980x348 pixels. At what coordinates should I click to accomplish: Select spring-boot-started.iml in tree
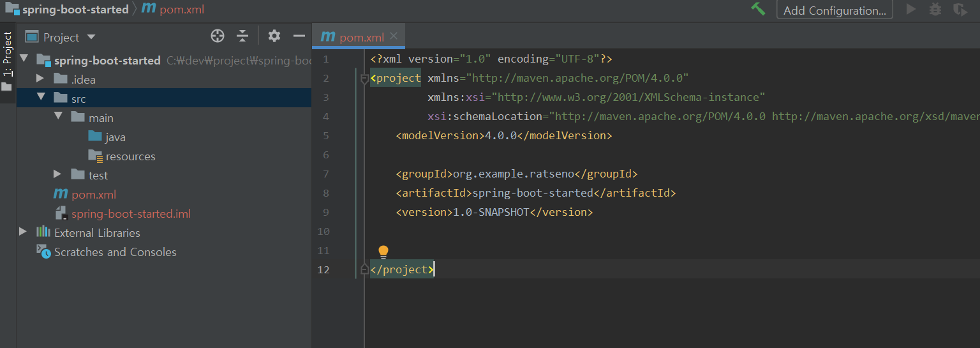pyautogui.click(x=131, y=213)
